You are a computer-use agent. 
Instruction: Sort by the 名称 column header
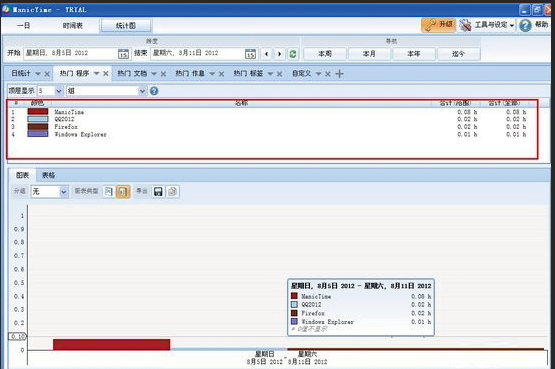tap(241, 103)
